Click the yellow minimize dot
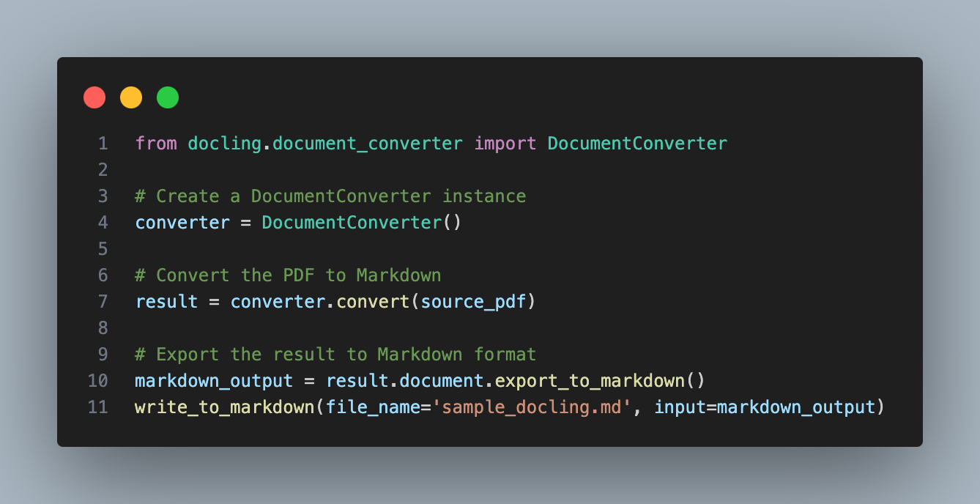Screen dimensions: 980x504 (131, 97)
